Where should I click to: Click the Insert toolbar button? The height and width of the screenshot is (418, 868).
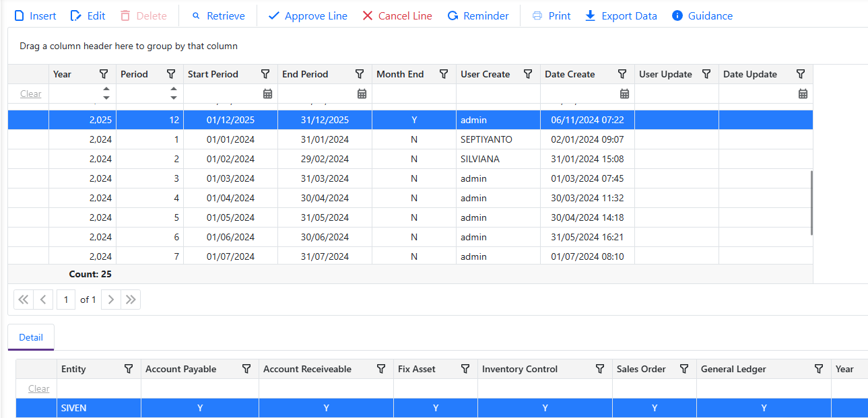point(35,15)
